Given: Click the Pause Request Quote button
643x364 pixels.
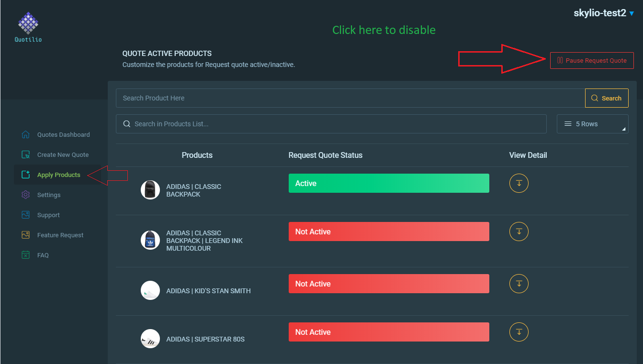Looking at the screenshot, I should point(592,60).
